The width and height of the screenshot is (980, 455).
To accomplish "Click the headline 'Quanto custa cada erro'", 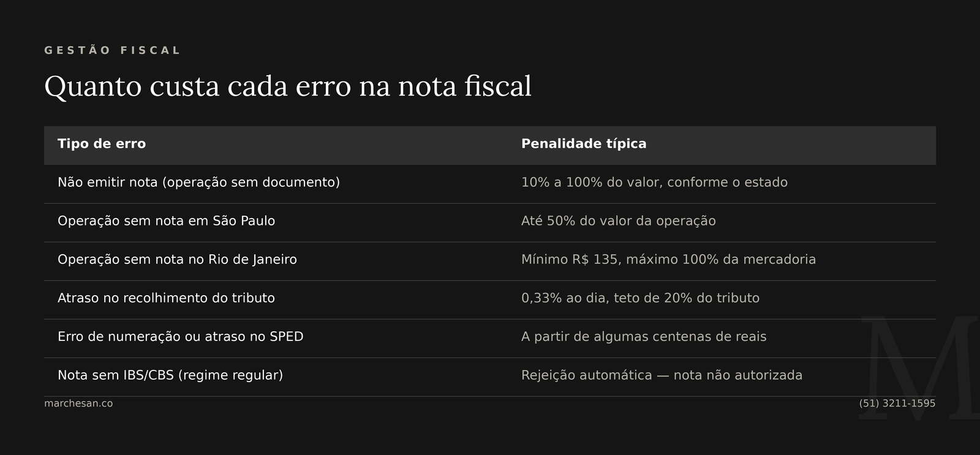I will point(288,86).
